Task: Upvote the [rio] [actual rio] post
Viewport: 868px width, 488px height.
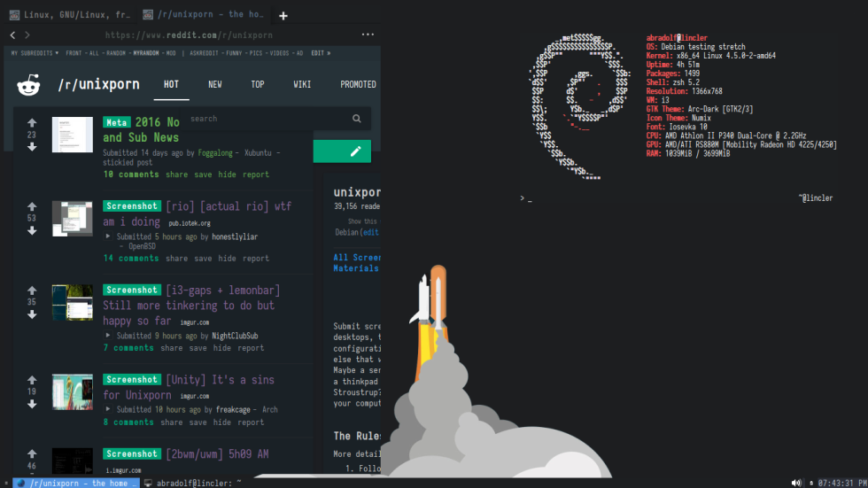Action: tap(32, 206)
